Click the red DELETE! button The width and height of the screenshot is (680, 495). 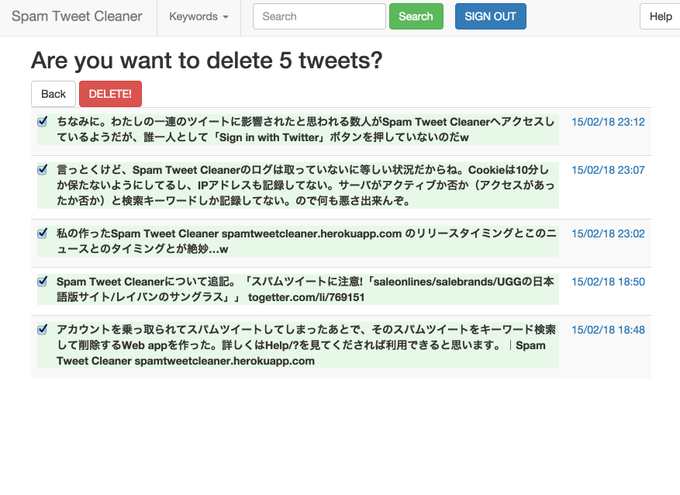(x=110, y=94)
